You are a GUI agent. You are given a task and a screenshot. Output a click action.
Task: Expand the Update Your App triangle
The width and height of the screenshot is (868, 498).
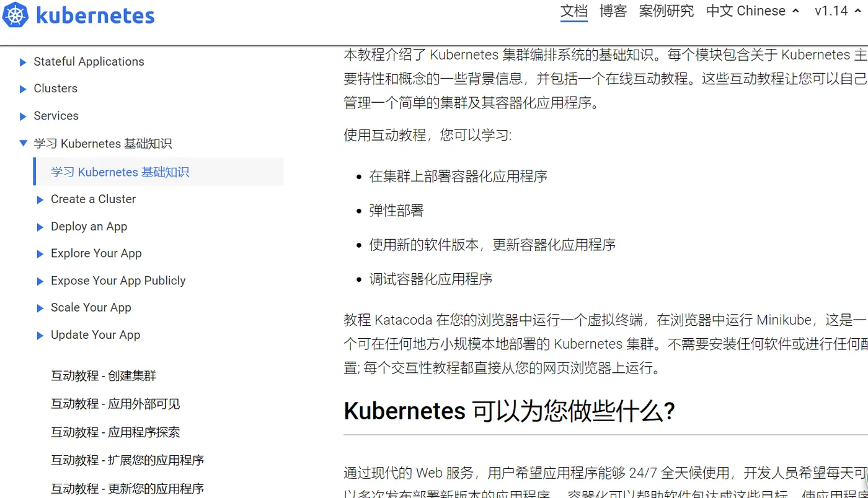click(x=40, y=335)
